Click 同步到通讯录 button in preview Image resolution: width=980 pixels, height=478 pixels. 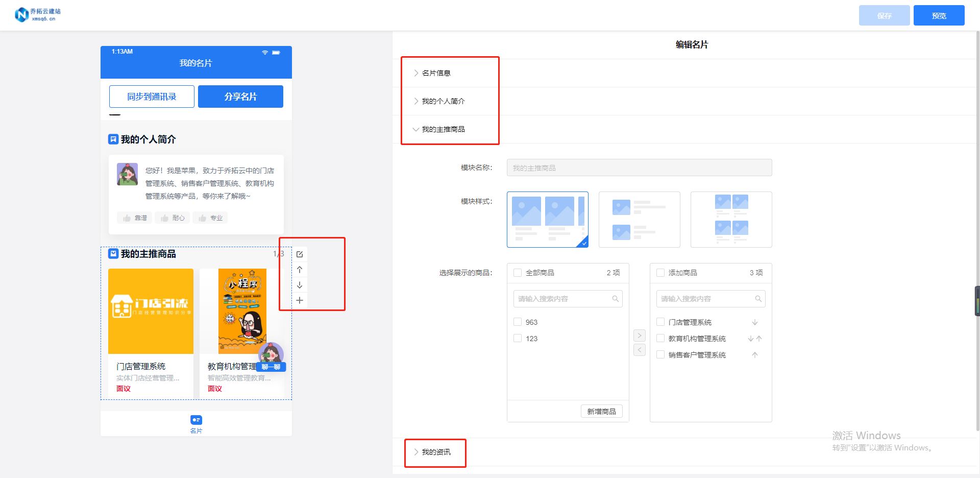click(x=152, y=97)
